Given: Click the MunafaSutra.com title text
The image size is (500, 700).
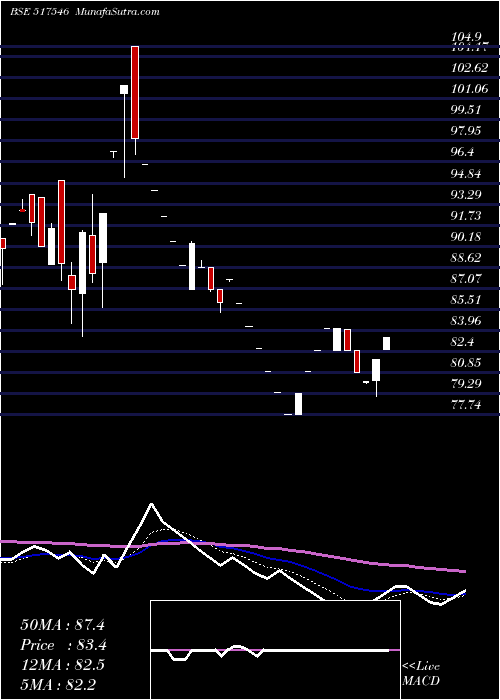Looking at the screenshot, I should pyautogui.click(x=118, y=12).
